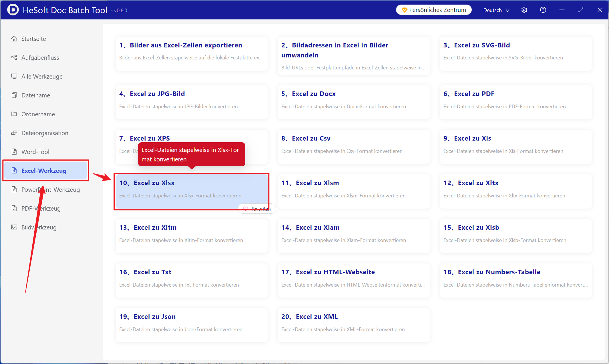Toggle fullscreen with the expand arrows icon
Image resolution: width=609 pixels, height=364 pixels.
[581, 10]
